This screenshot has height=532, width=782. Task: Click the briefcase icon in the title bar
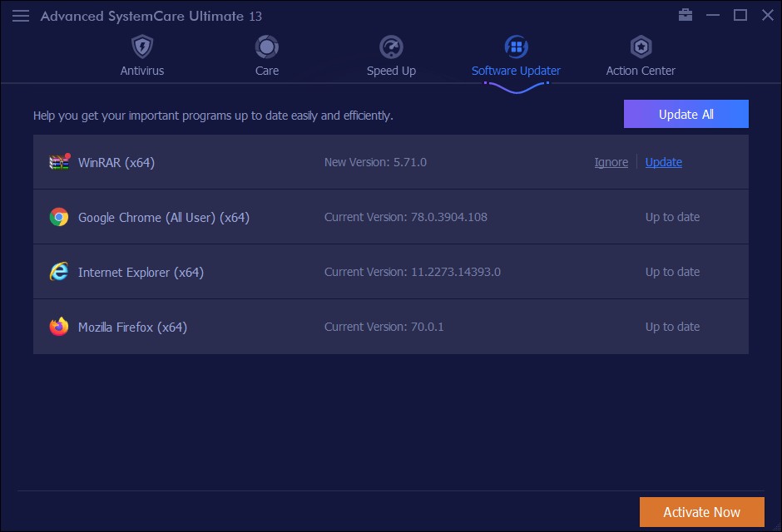point(685,15)
